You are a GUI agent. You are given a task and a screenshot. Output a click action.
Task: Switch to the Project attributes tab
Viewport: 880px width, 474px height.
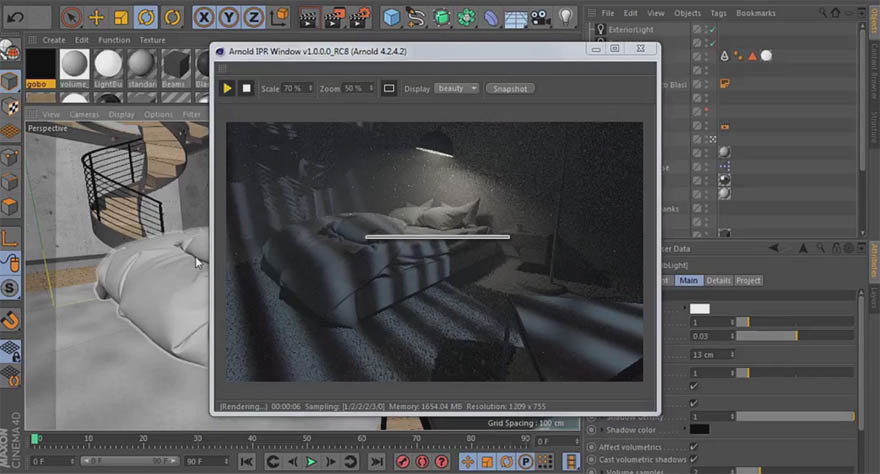click(x=748, y=280)
